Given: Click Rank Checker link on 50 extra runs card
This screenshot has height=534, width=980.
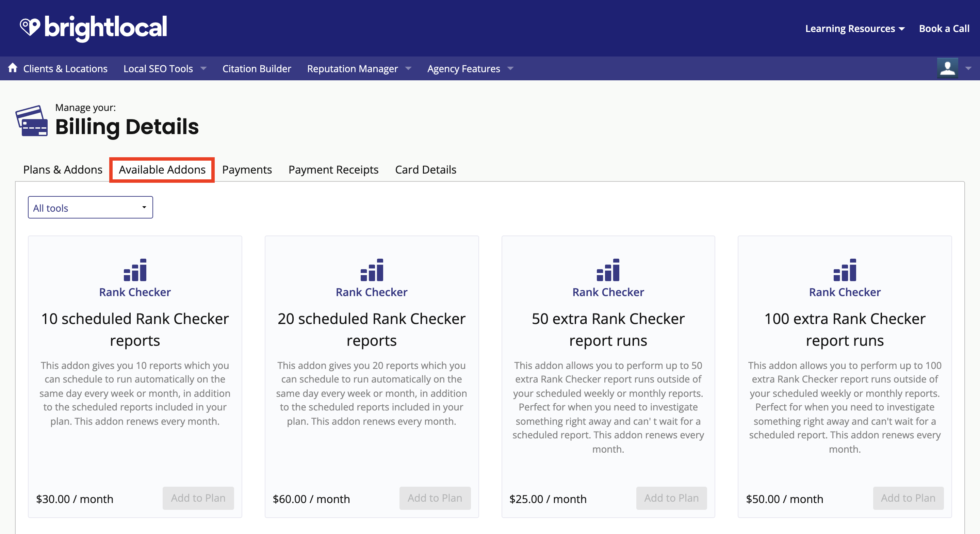Looking at the screenshot, I should point(608,292).
